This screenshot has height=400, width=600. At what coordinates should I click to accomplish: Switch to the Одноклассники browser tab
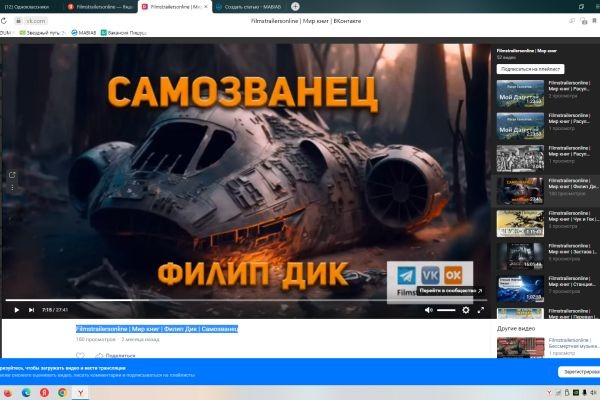pyautogui.click(x=29, y=7)
